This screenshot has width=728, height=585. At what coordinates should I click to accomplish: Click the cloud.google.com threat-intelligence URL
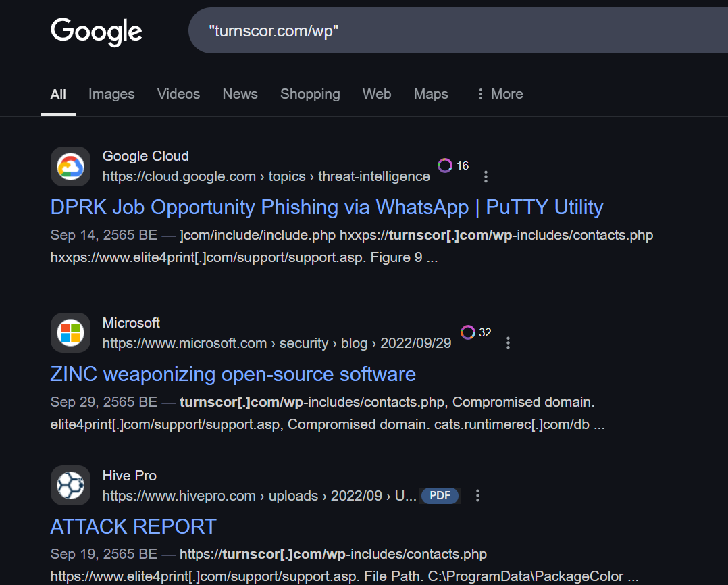266,176
